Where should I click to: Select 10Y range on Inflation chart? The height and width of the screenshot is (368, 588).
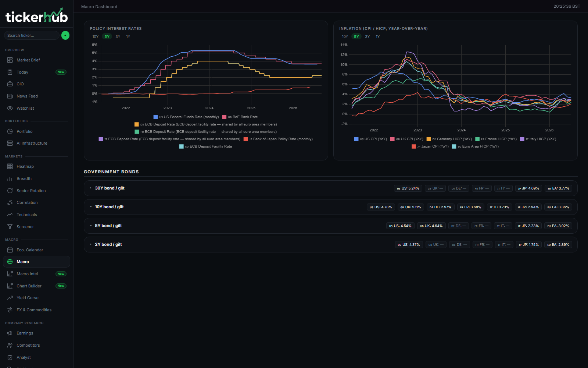click(345, 36)
